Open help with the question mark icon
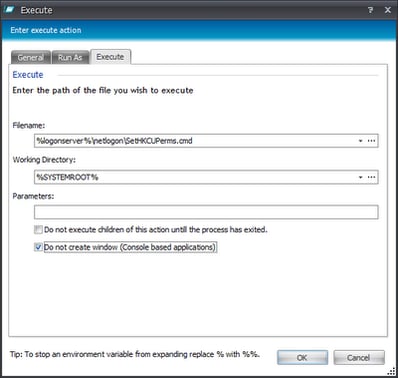The height and width of the screenshot is (378, 398). [370, 10]
